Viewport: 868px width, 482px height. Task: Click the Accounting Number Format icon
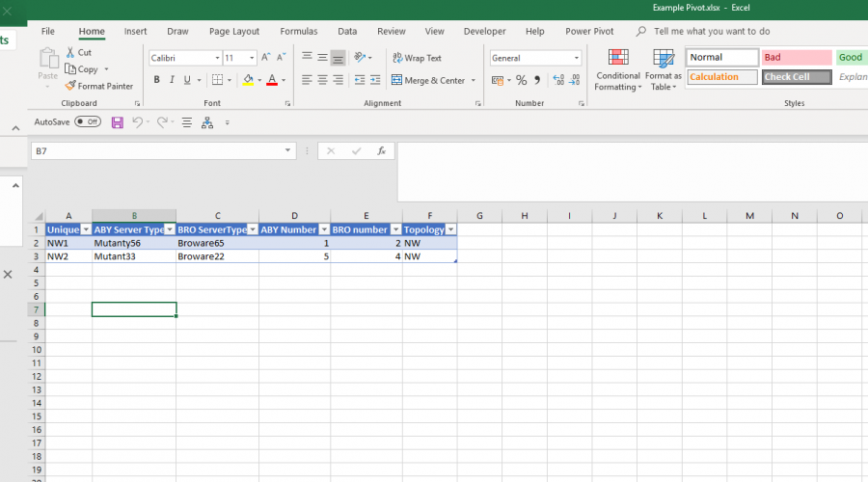(x=498, y=81)
